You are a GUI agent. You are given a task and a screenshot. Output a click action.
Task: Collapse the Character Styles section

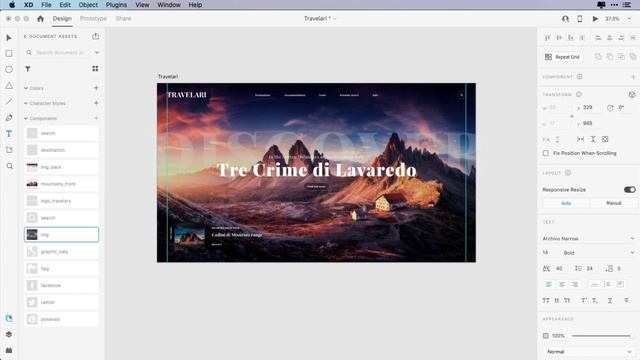26,103
